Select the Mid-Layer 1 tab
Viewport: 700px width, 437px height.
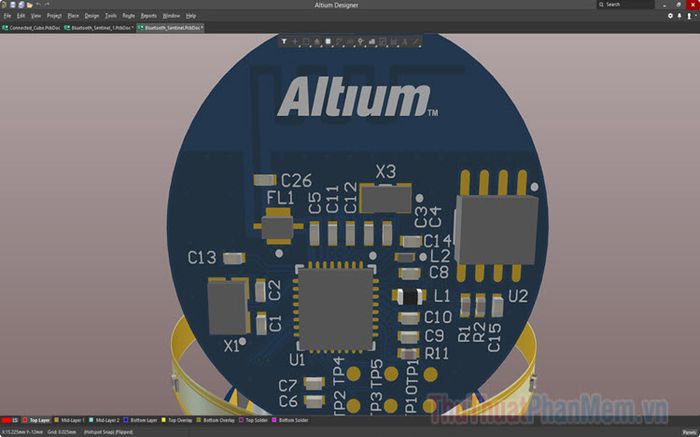pyautogui.click(x=69, y=420)
